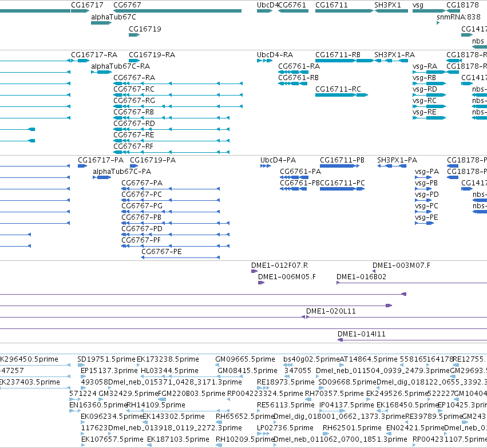
Task: Click protein SH3PX1-PA label
Action: click(x=397, y=160)
